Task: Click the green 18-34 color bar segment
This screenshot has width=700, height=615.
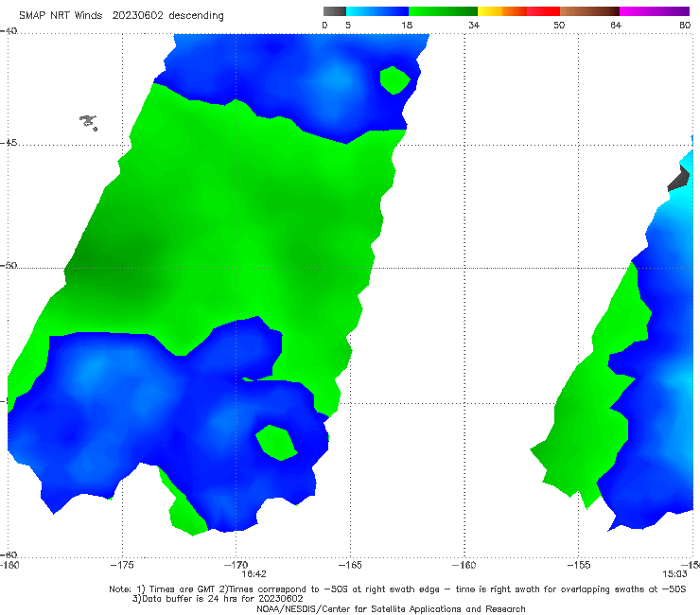Action: pyautogui.click(x=443, y=11)
